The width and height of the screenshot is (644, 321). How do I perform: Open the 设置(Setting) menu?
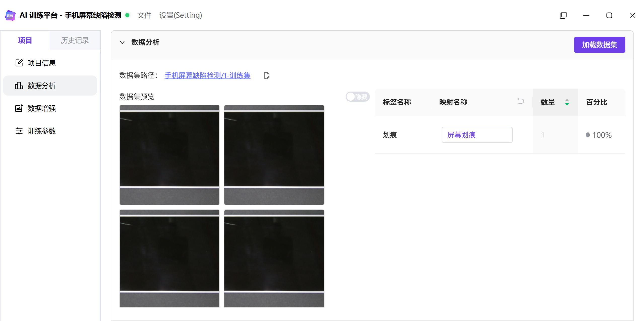click(x=181, y=15)
